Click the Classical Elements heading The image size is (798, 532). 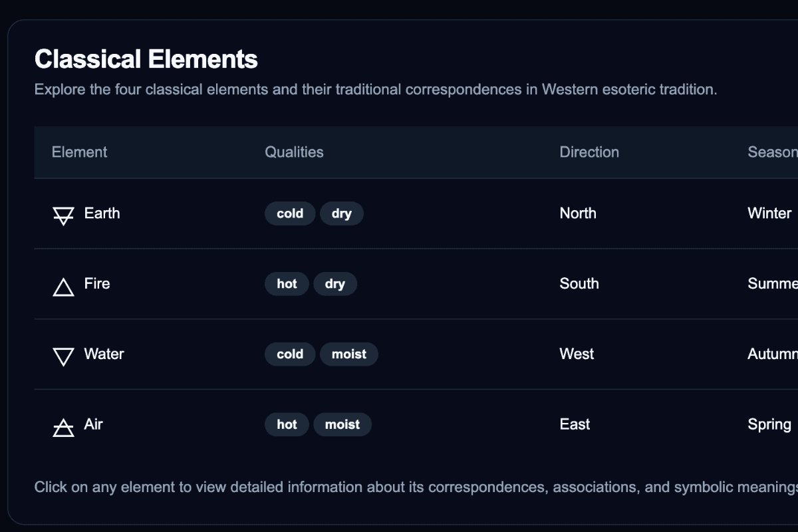pos(146,59)
